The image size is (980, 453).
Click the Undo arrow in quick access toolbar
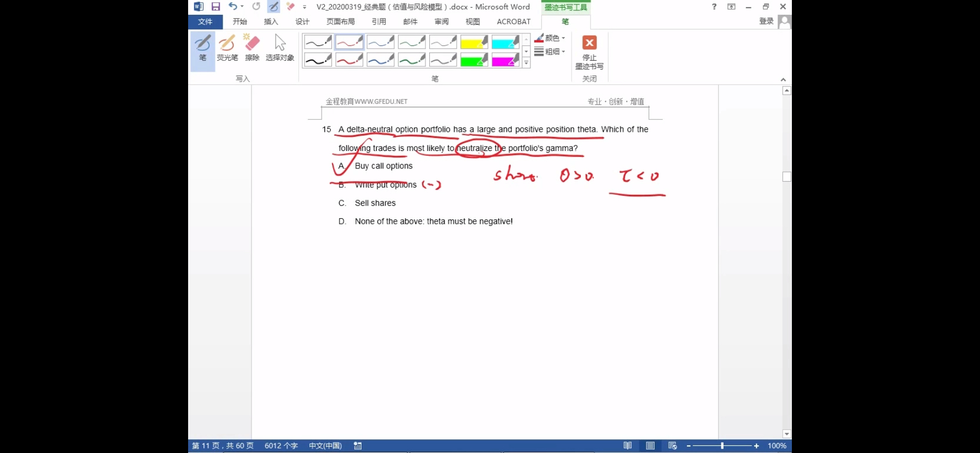tap(233, 7)
